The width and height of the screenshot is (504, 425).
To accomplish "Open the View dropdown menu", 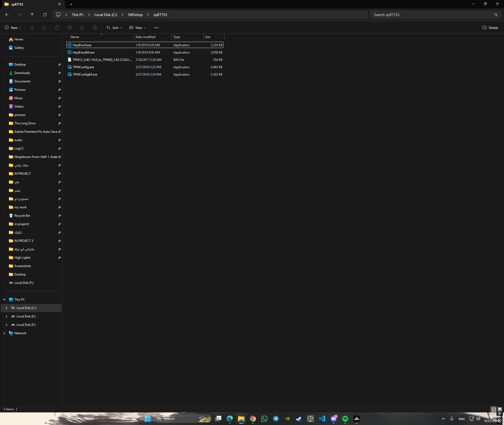I will 137,28.
